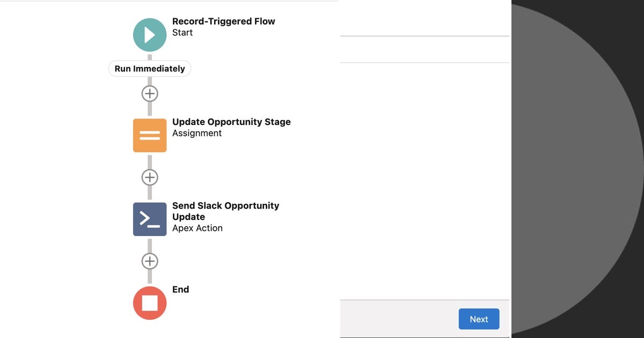Add an element after the Start node
This screenshot has height=338, width=644.
(x=149, y=93)
